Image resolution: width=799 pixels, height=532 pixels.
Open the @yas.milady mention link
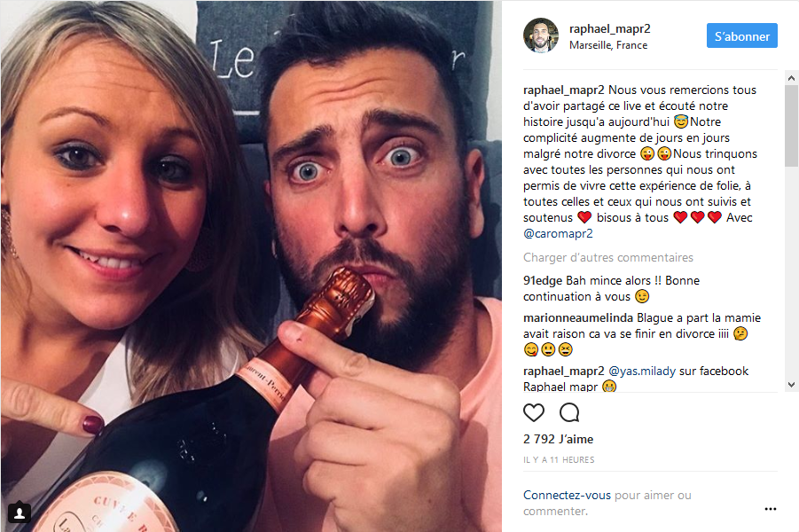pyautogui.click(x=642, y=371)
